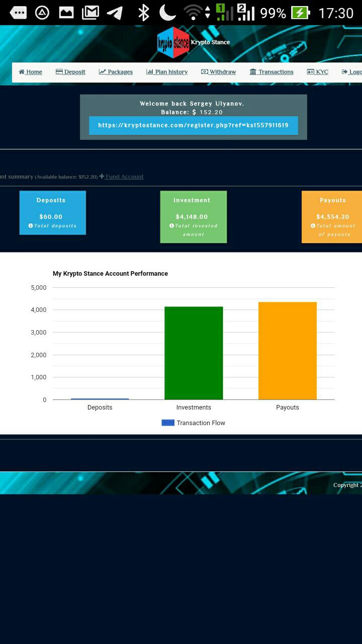Open the Packages nav link
Screen dimensions: 362x644
(x=116, y=72)
